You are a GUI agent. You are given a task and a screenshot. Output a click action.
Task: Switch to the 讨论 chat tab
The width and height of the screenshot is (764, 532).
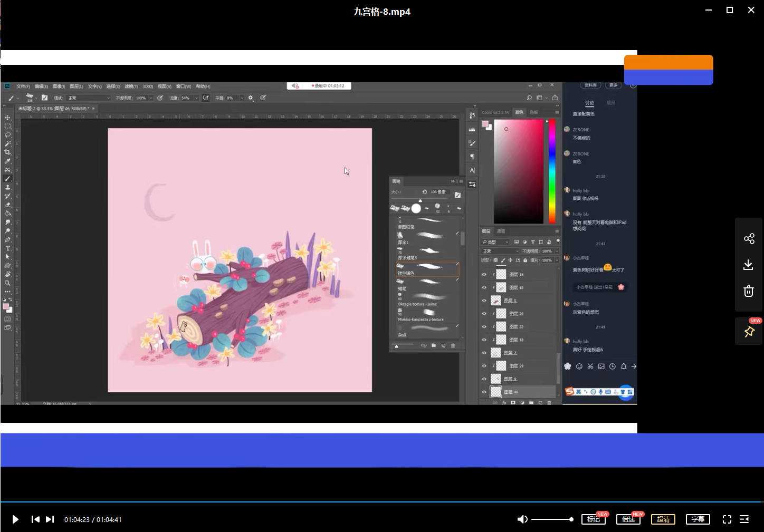[x=589, y=103]
